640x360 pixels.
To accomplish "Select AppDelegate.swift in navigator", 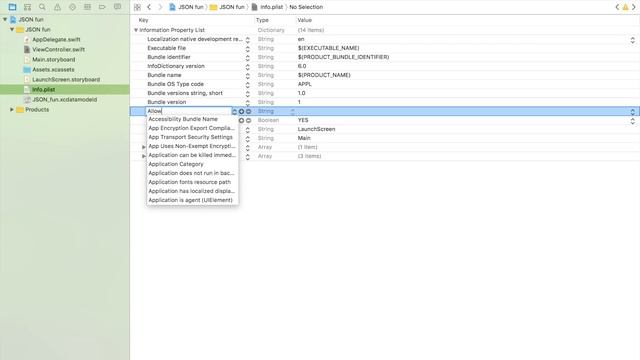I will pos(56,40).
